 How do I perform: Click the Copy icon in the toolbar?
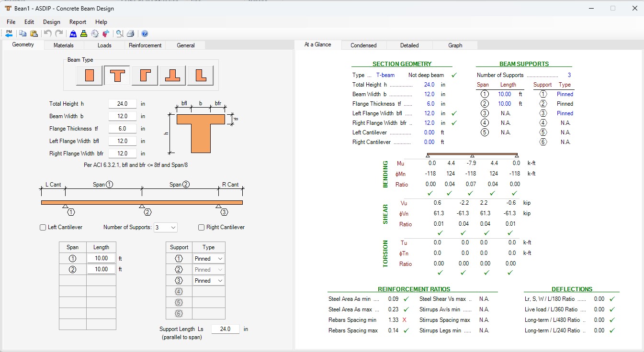23,33
